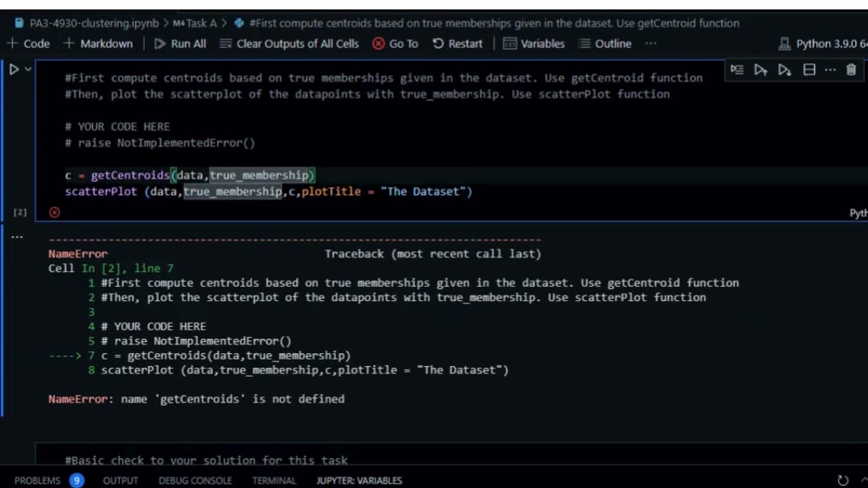This screenshot has width=868, height=488.
Task: Click 'Traceback (most recent call last)' text
Action: click(x=433, y=253)
